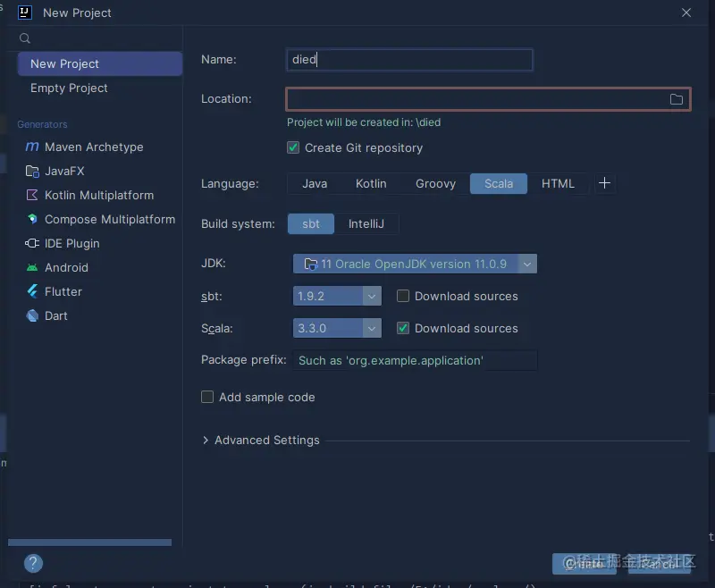Select the Dart generator icon

click(32, 315)
